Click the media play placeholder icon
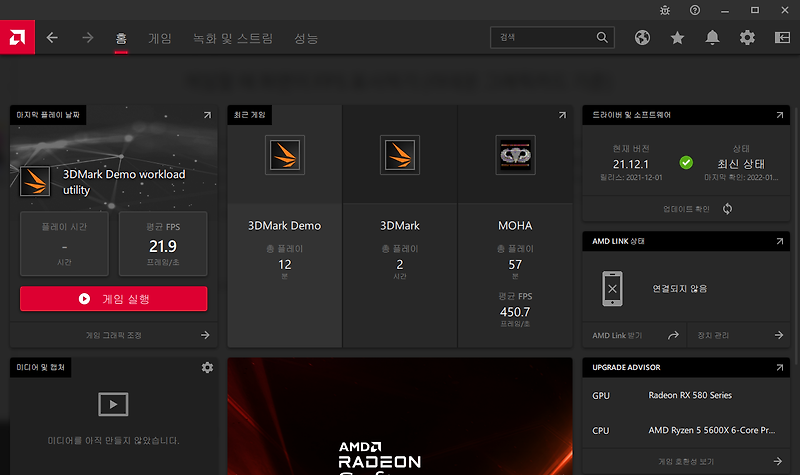The height and width of the screenshot is (475, 800). [x=113, y=404]
